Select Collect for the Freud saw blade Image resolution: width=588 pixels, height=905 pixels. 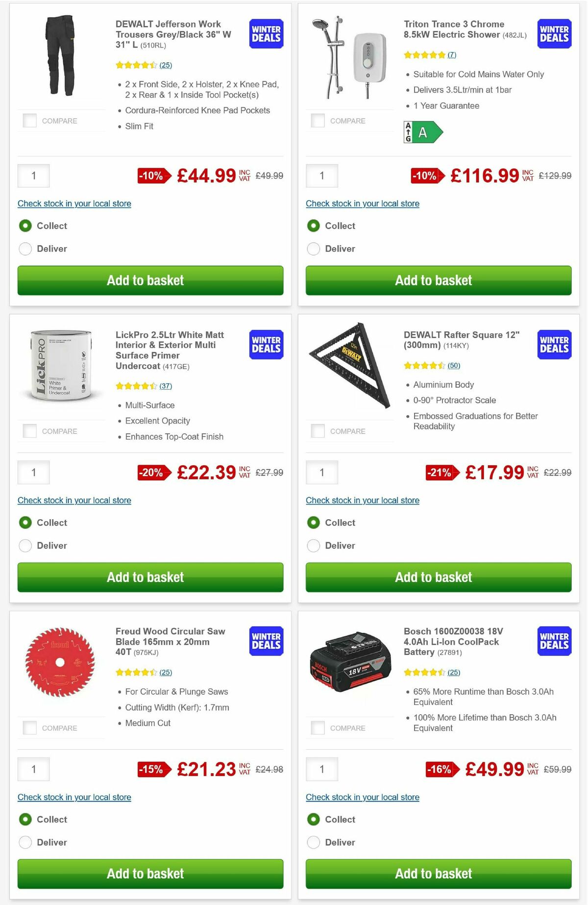click(x=25, y=819)
